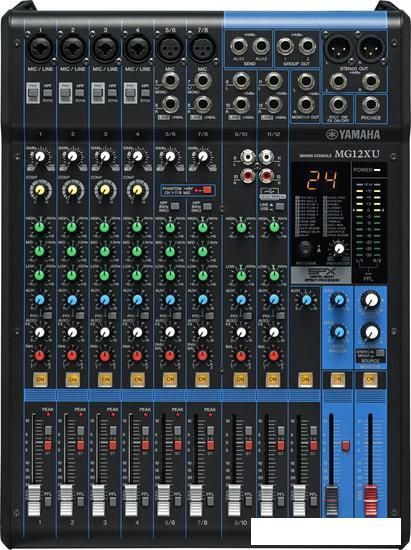Screen dimensions: 411x550
Task: Click the channel 9/10 green LOW EQ knob
Action: click(241, 276)
